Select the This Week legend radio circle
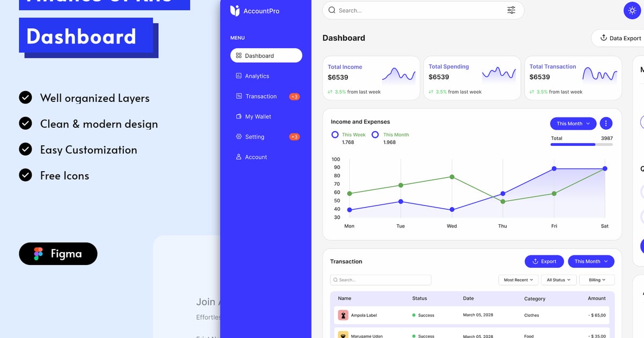Image resolution: width=644 pixels, height=338 pixels. [x=335, y=135]
